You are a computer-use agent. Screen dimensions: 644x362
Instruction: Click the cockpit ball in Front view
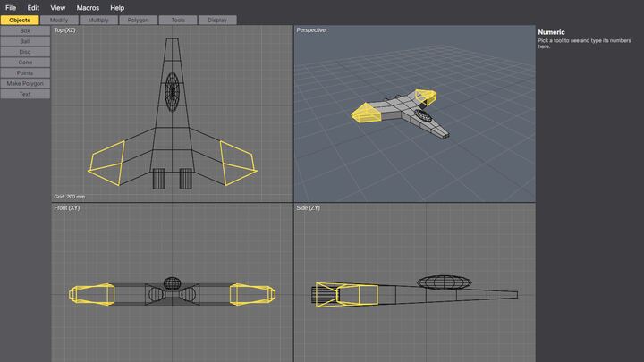pyautogui.click(x=172, y=283)
